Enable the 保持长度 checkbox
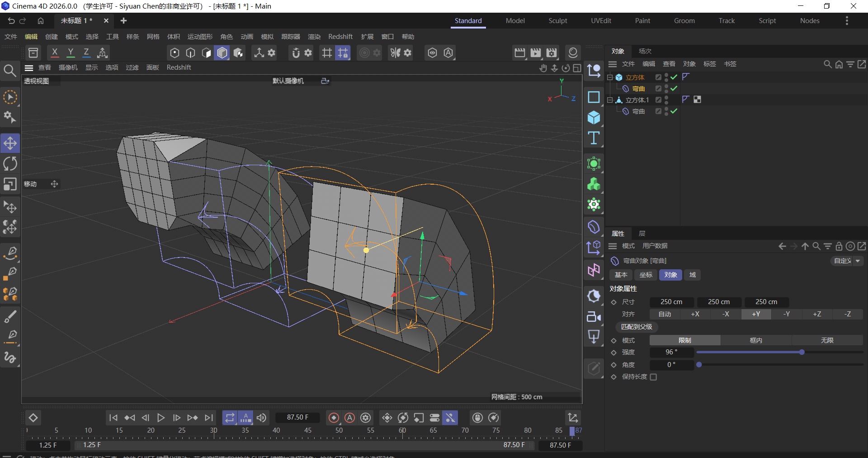The image size is (868, 458). pos(653,377)
